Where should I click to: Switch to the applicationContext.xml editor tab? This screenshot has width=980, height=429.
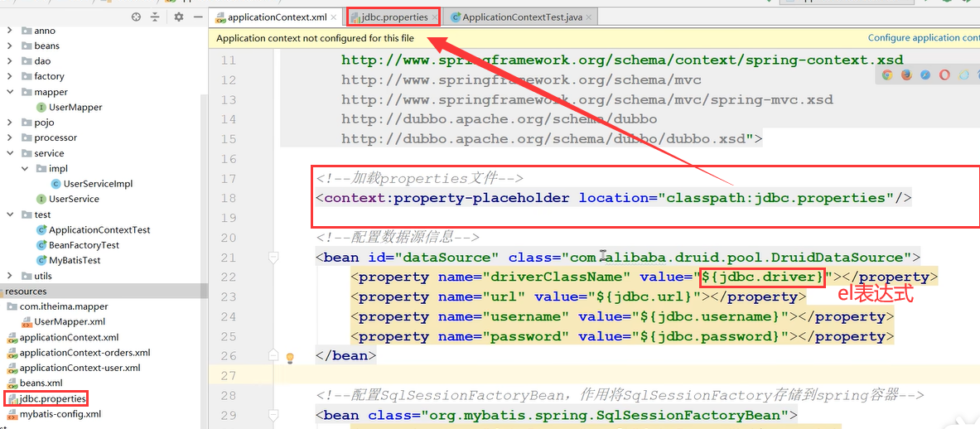[276, 17]
